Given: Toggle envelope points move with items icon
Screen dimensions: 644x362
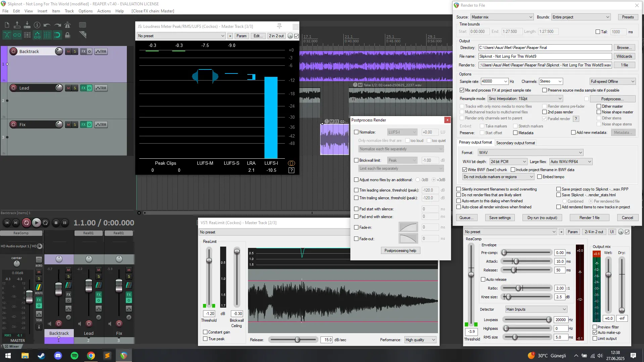Looking at the screenshot, I should pos(37,35).
